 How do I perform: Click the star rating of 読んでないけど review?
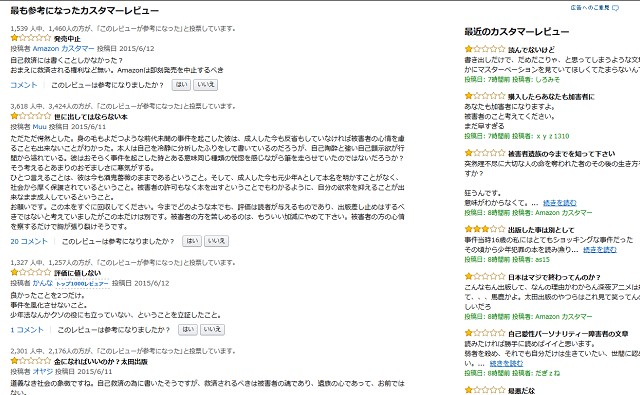tap(484, 49)
